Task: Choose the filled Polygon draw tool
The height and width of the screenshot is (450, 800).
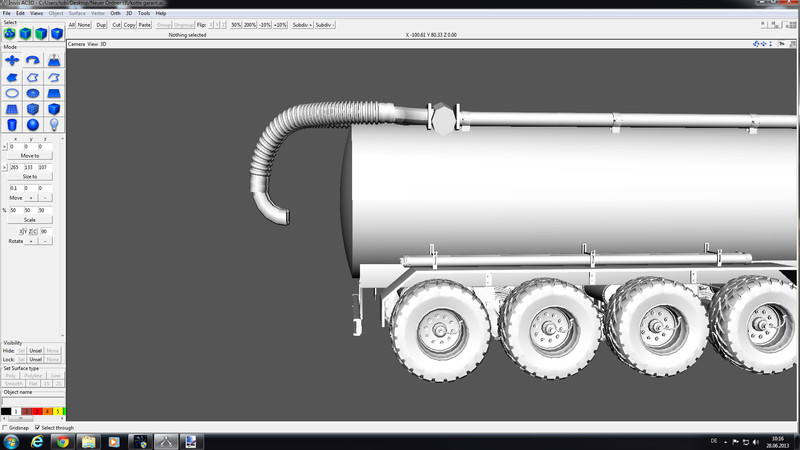Action: click(x=12, y=78)
